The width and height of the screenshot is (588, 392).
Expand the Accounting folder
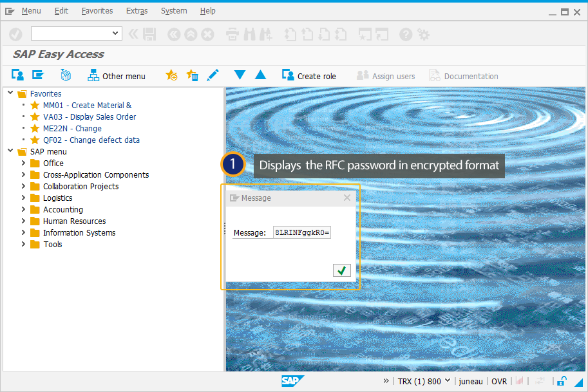(x=23, y=209)
